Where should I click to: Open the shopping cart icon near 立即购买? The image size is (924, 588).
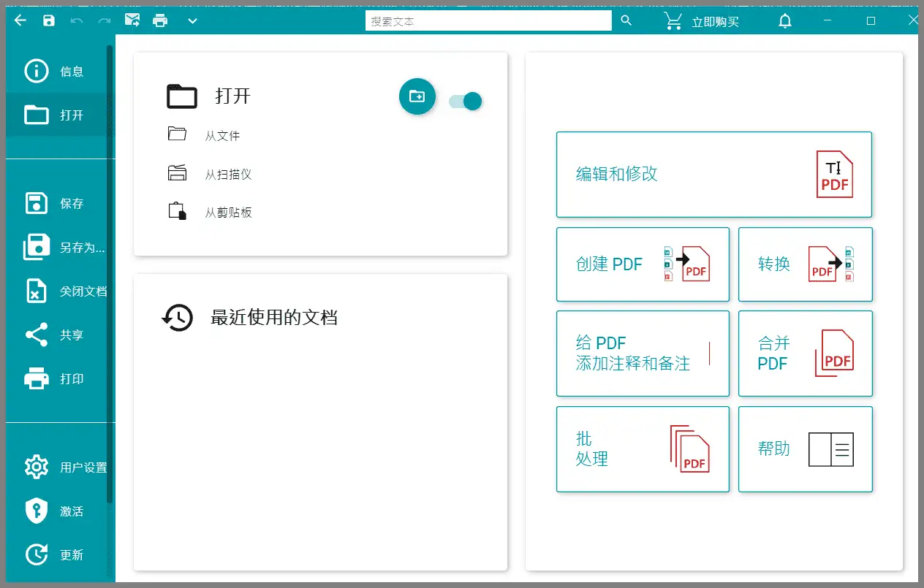(x=673, y=20)
